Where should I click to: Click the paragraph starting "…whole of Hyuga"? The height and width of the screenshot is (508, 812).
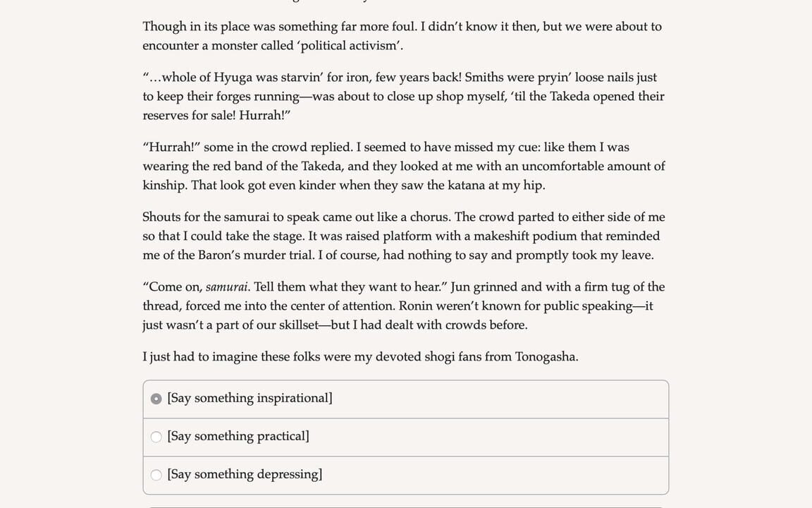click(403, 97)
